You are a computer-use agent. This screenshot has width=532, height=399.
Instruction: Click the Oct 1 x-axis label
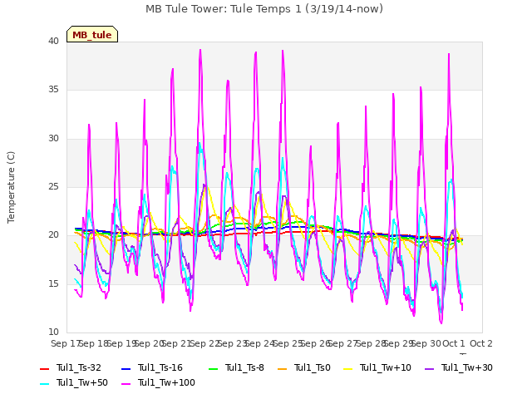tap(454, 343)
